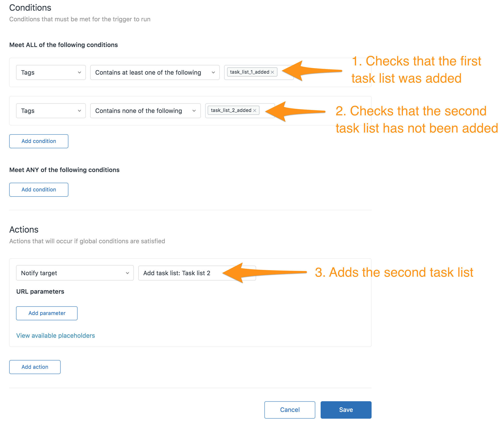Screen dimensions: 504x424
Task: Click the Add action button
Action: [35, 367]
